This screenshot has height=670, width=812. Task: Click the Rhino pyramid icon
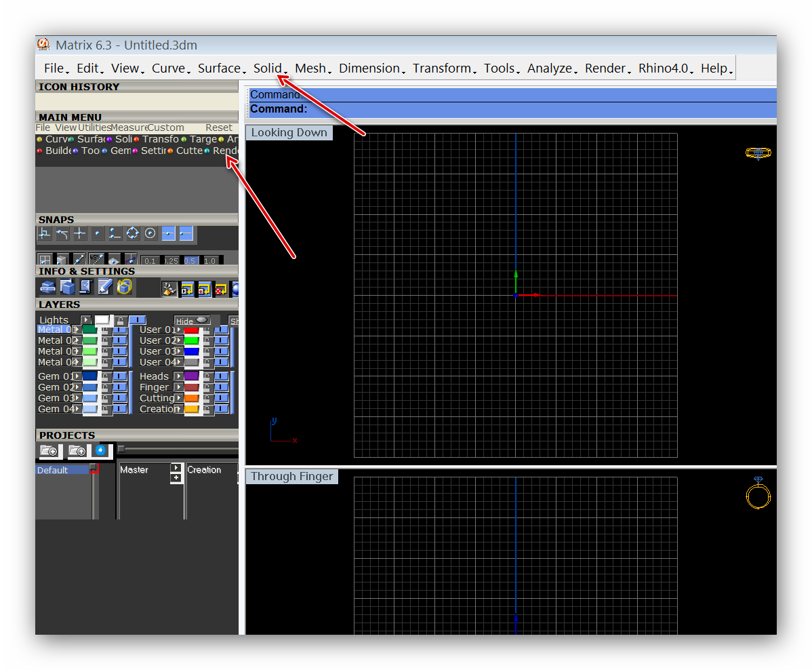(169, 289)
